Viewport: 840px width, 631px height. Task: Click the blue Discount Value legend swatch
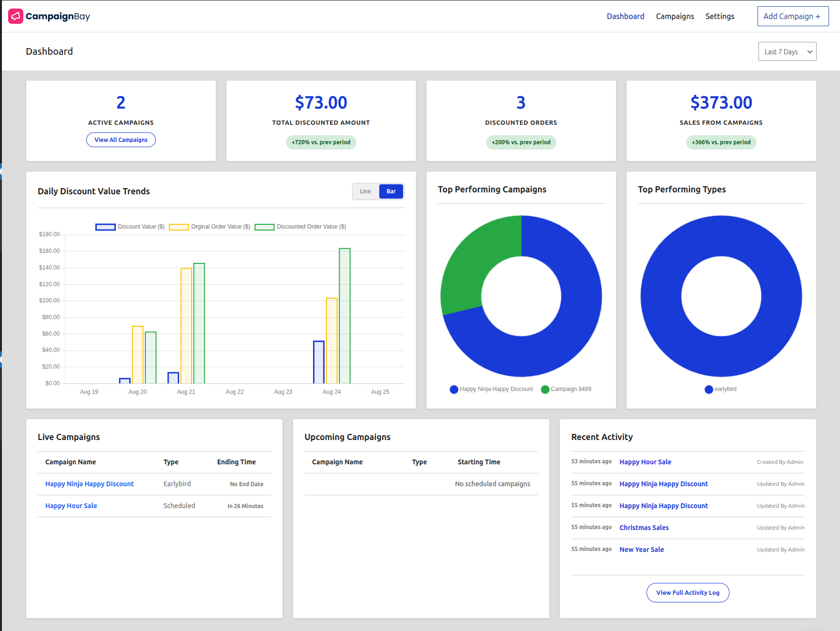(x=105, y=227)
